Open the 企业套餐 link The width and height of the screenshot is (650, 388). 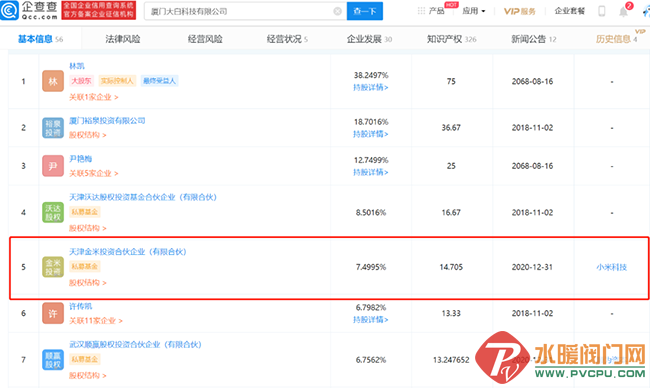(x=570, y=11)
